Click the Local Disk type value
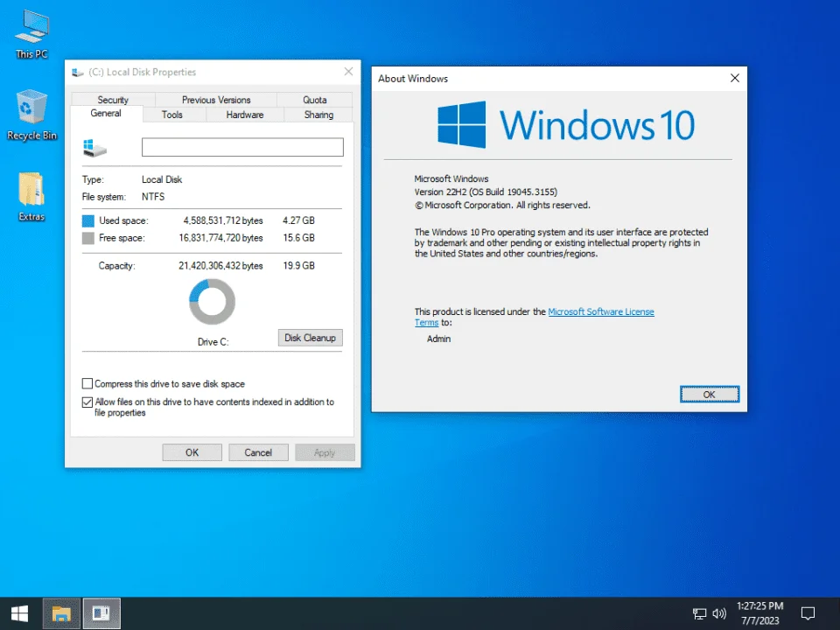Image resolution: width=840 pixels, height=630 pixels. 162,179
